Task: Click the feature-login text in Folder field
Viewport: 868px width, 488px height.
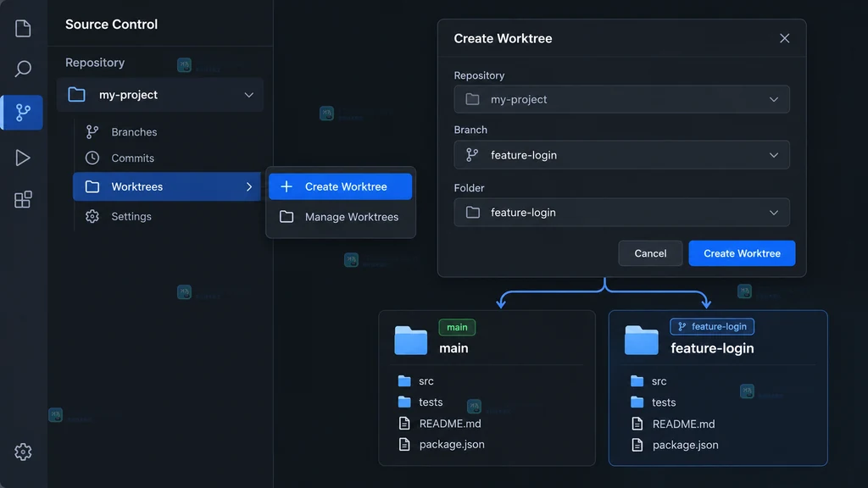Action: point(523,213)
